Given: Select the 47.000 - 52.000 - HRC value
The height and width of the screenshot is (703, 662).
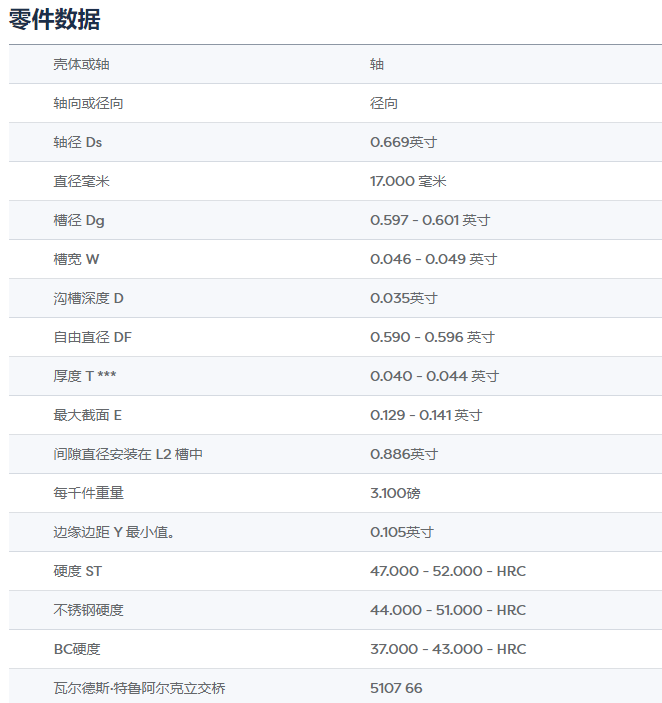Looking at the screenshot, I should (x=447, y=572).
